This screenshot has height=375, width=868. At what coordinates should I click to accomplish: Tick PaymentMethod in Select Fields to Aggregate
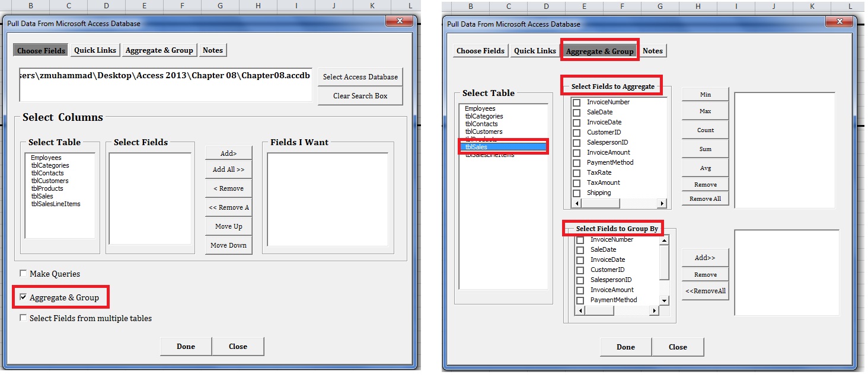[x=576, y=163]
